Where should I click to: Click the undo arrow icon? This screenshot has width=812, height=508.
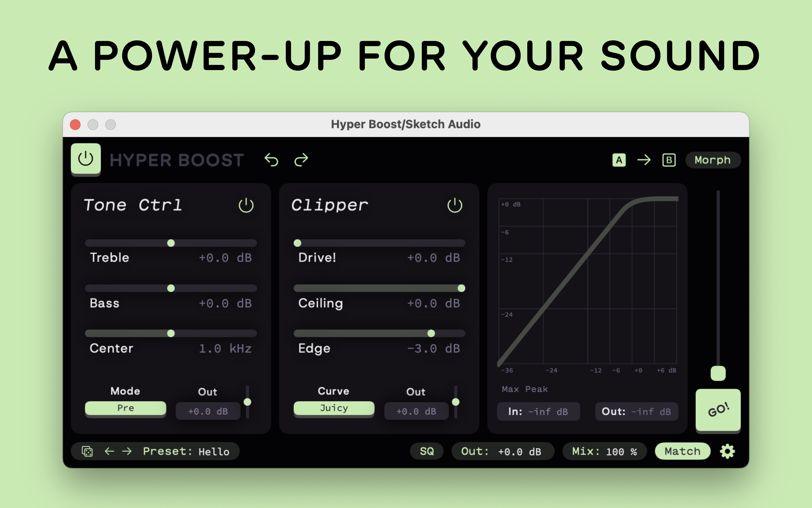[x=271, y=159]
